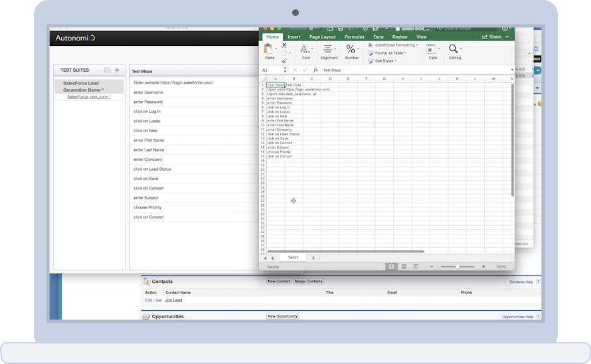The image size is (591, 364).
Task: Open the Name Box stepper for A1
Action: 285,70
